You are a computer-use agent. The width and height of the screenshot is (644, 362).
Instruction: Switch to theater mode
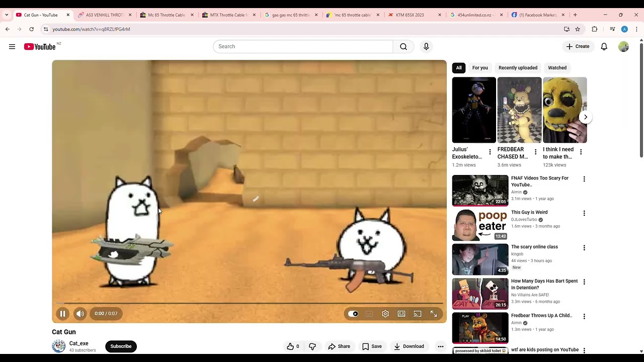click(401, 314)
